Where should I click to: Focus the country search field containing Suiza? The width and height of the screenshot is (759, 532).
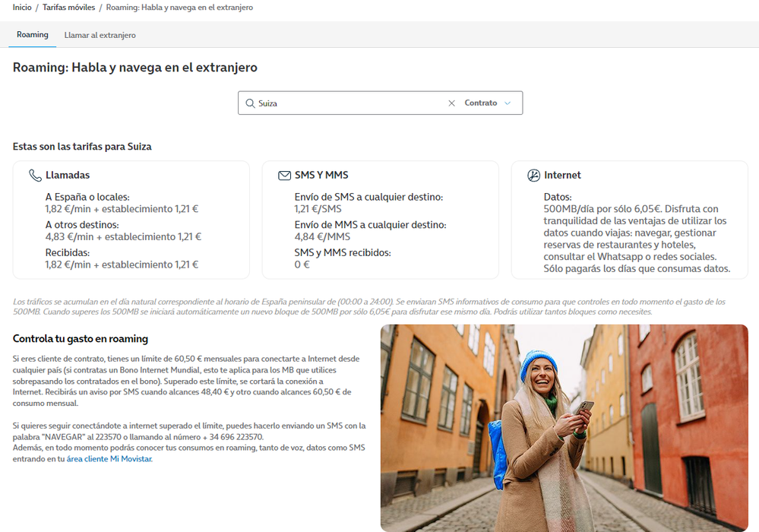349,103
